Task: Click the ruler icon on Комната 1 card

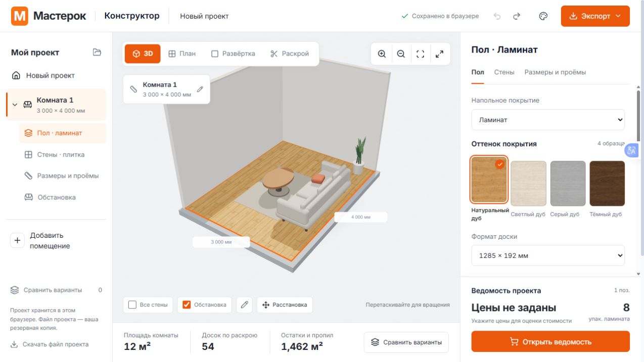Action: [133, 89]
